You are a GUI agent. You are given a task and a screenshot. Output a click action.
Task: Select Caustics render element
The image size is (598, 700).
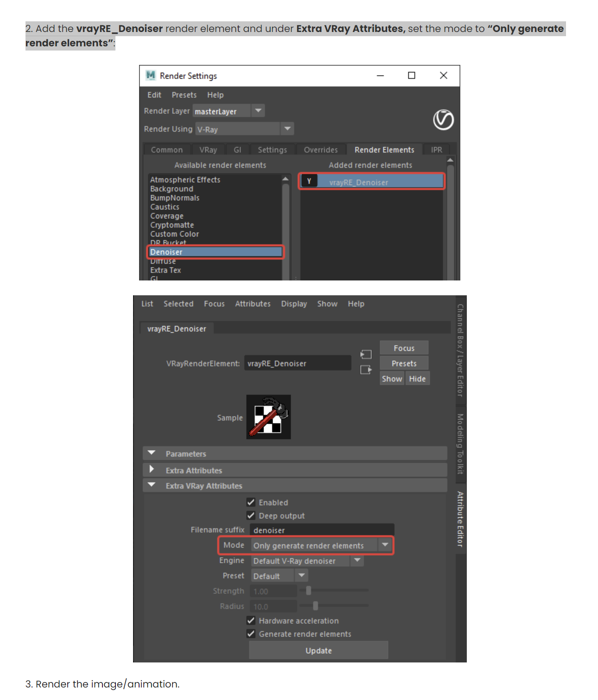(165, 207)
